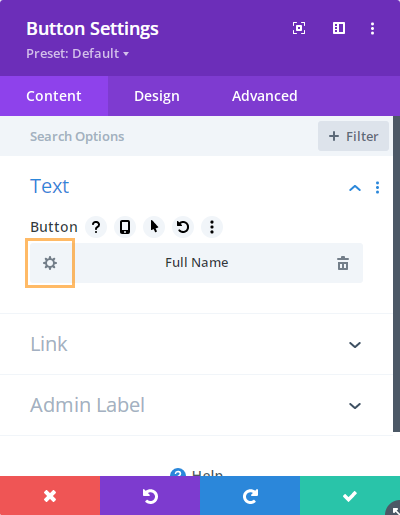The image size is (400, 515).
Task: Click the Button field help question mark
Action: tap(96, 227)
